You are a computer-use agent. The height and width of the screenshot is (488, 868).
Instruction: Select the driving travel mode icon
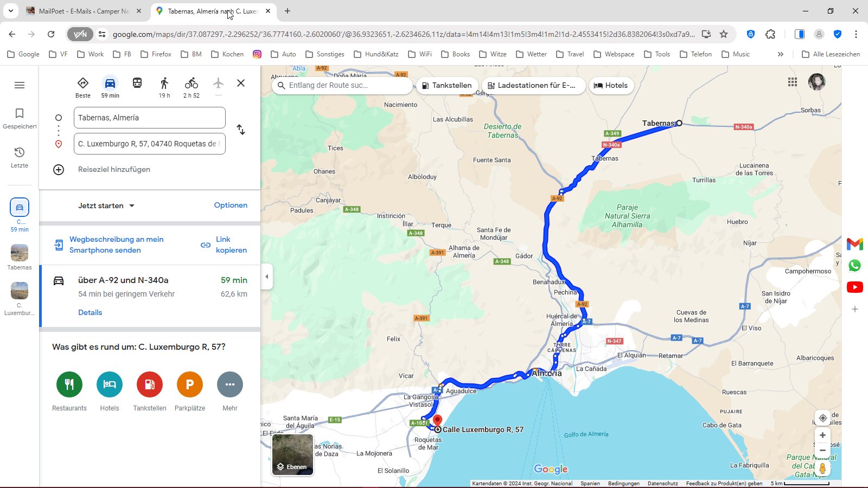[x=110, y=84]
